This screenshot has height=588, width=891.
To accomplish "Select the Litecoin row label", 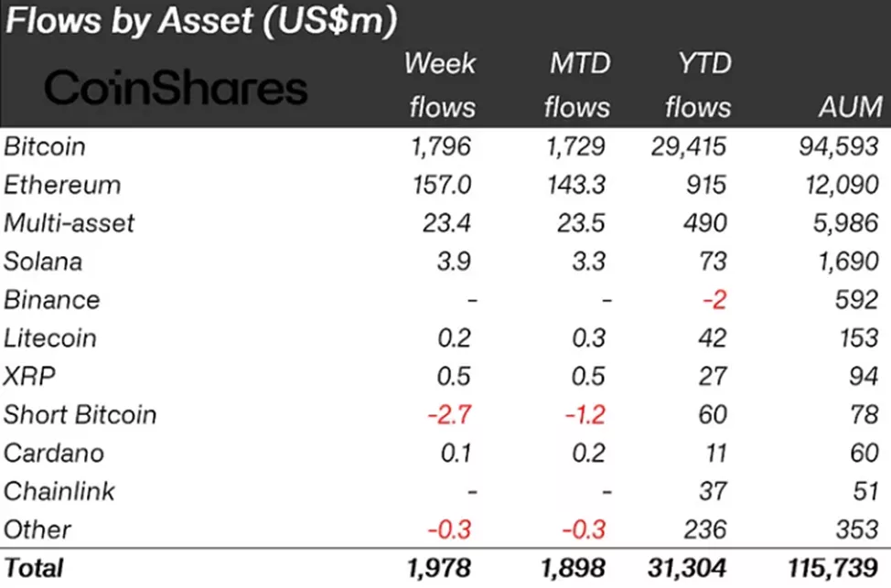I will 50,338.
